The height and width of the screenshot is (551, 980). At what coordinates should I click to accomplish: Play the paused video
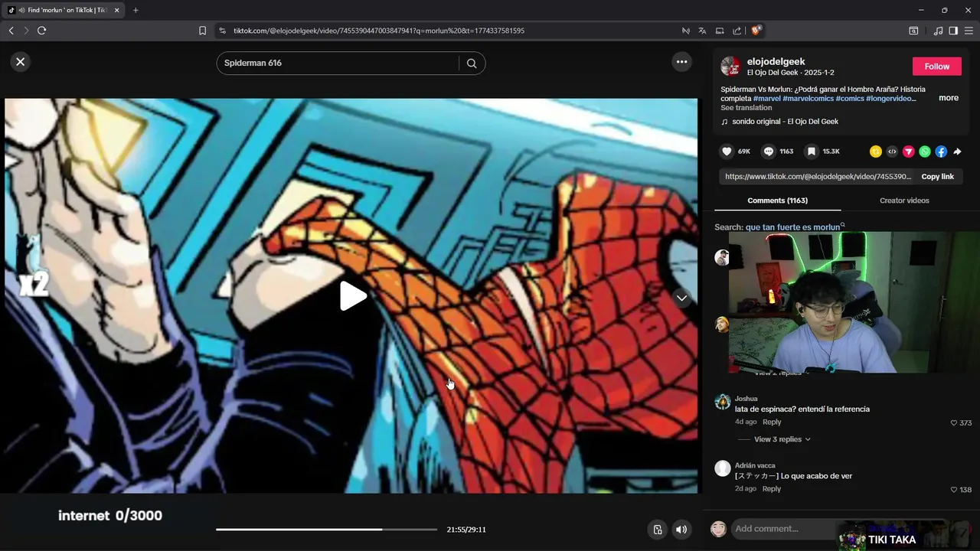[352, 296]
